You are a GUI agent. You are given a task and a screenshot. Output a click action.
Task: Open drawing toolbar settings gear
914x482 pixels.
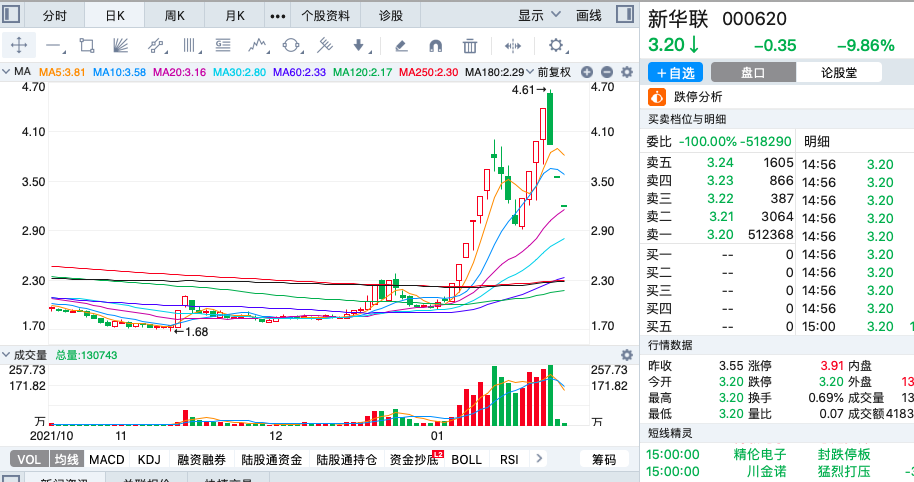click(x=556, y=45)
